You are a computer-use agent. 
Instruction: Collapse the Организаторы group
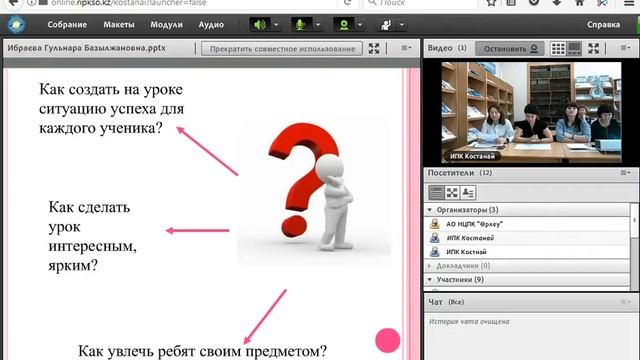click(x=430, y=210)
